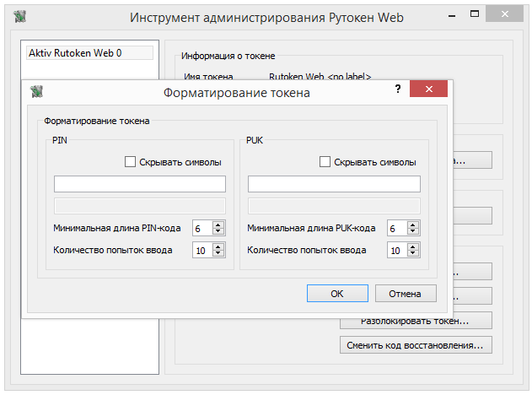This screenshot has height=395, width=532.
Task: Click the icon in Форматирование токена dialog title
Action: click(36, 91)
